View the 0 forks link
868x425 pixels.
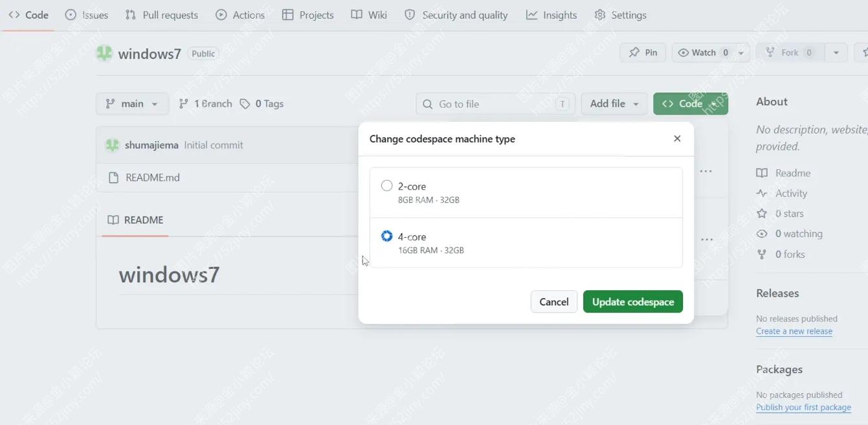click(781, 255)
